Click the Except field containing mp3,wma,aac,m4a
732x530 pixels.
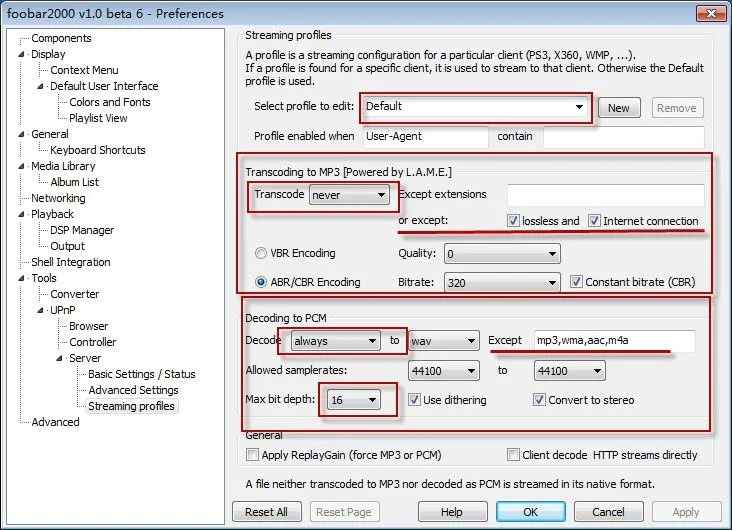[x=614, y=340]
